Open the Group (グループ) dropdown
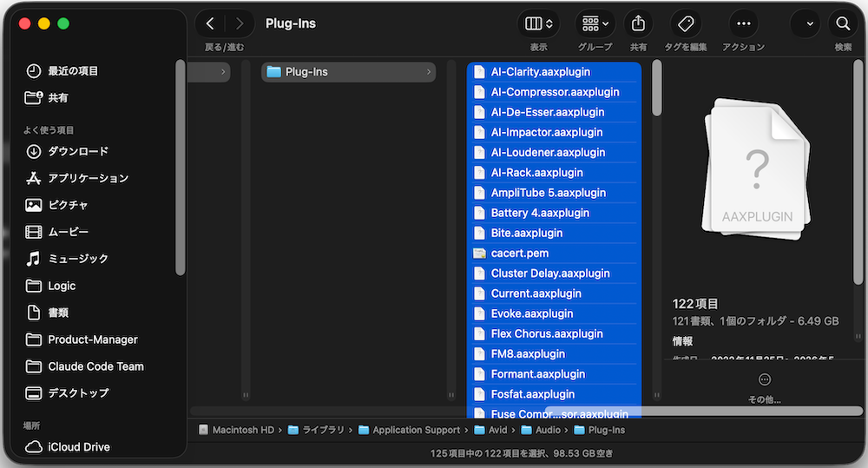 [595, 23]
